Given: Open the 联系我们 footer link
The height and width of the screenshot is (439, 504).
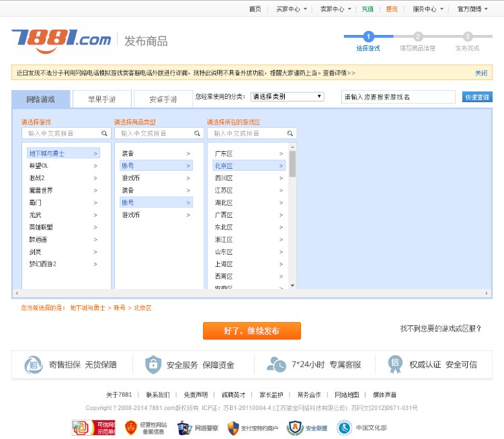Looking at the screenshot, I should coord(157,395).
